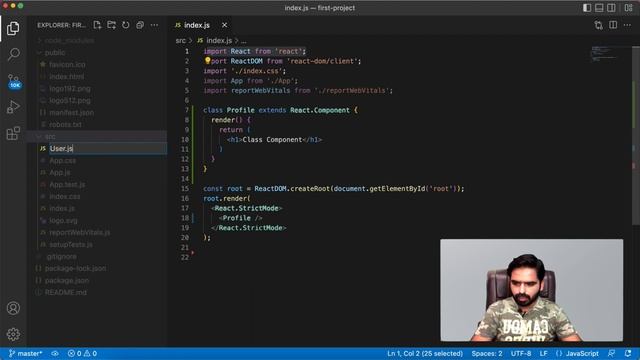Open the Explorer view in activity bar
This screenshot has width=640, height=360.
click(13, 29)
